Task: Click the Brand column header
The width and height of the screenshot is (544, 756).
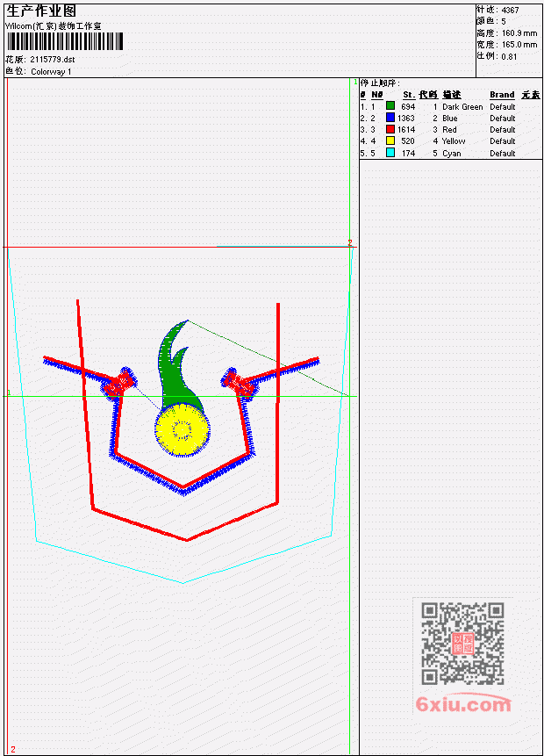Action: pyautogui.click(x=502, y=95)
